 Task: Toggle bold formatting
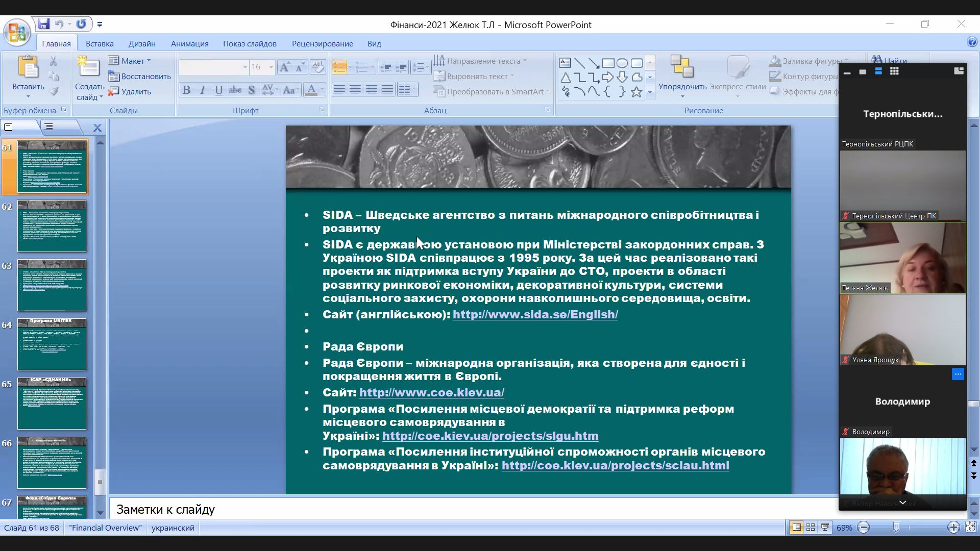point(186,90)
